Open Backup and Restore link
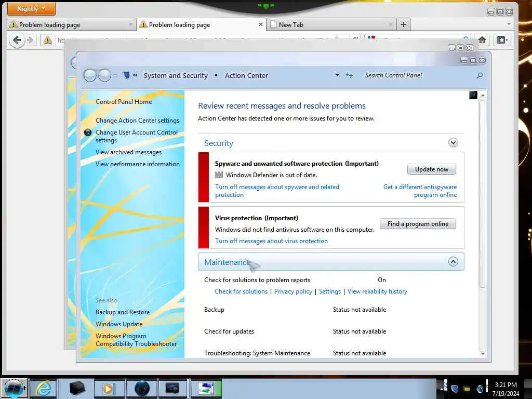Screen dimensions: 532x399 tap(123, 312)
